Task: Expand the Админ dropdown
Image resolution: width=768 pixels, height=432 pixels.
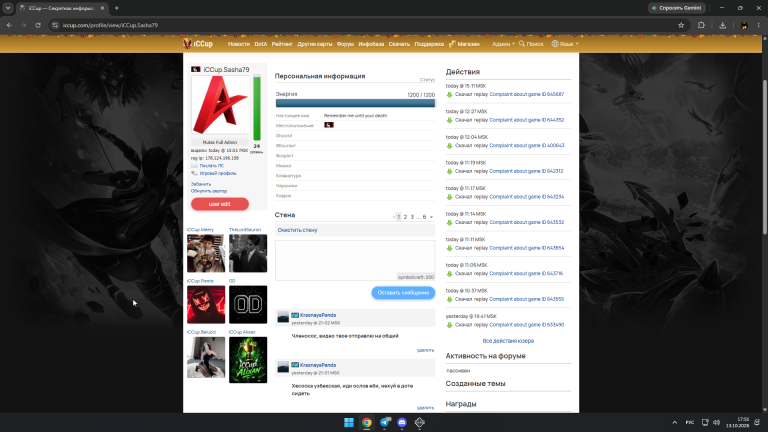Action: click(503, 44)
